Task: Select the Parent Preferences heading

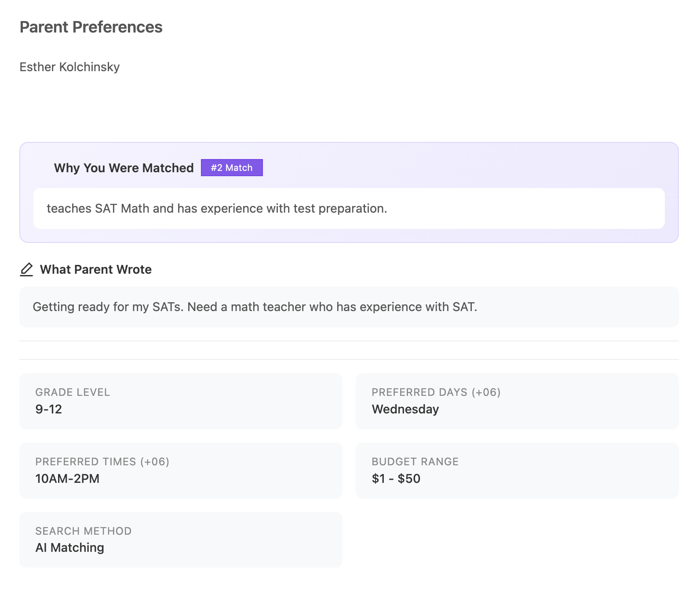Action: click(91, 27)
